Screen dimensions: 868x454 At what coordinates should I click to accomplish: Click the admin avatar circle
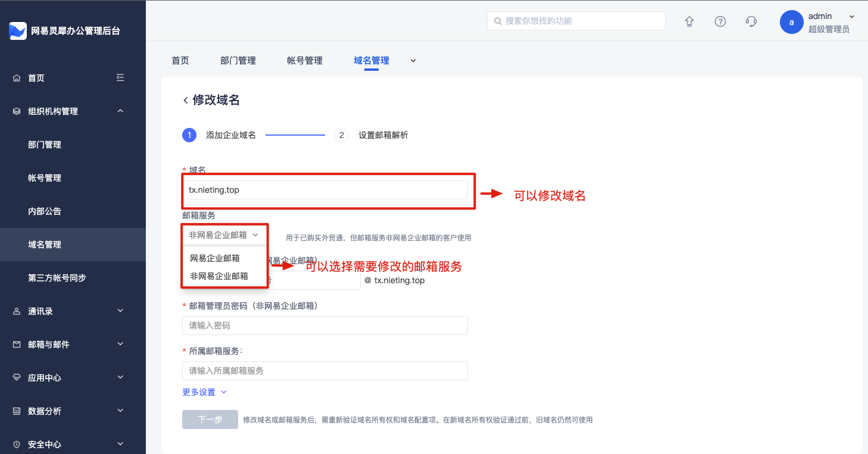791,22
